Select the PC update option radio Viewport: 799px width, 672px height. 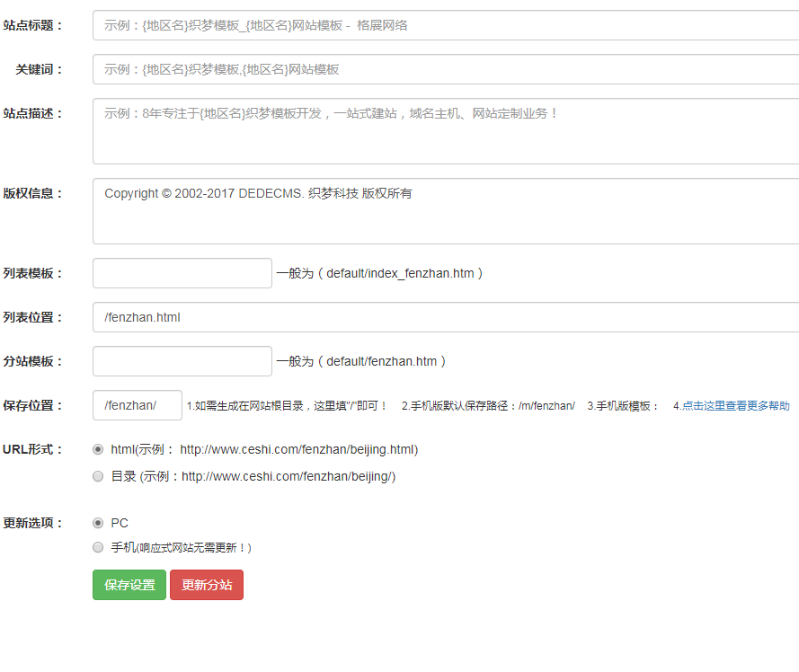98,523
